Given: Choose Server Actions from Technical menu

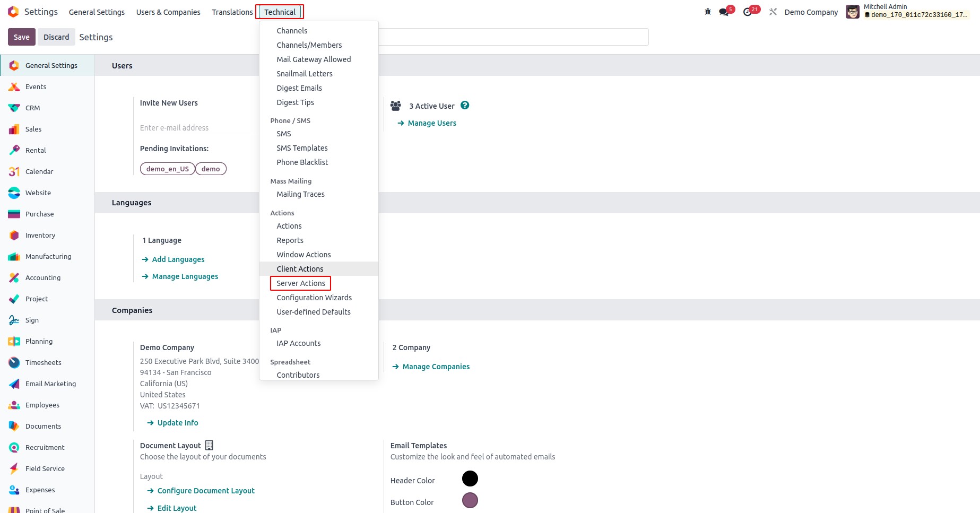Looking at the screenshot, I should pyautogui.click(x=300, y=283).
